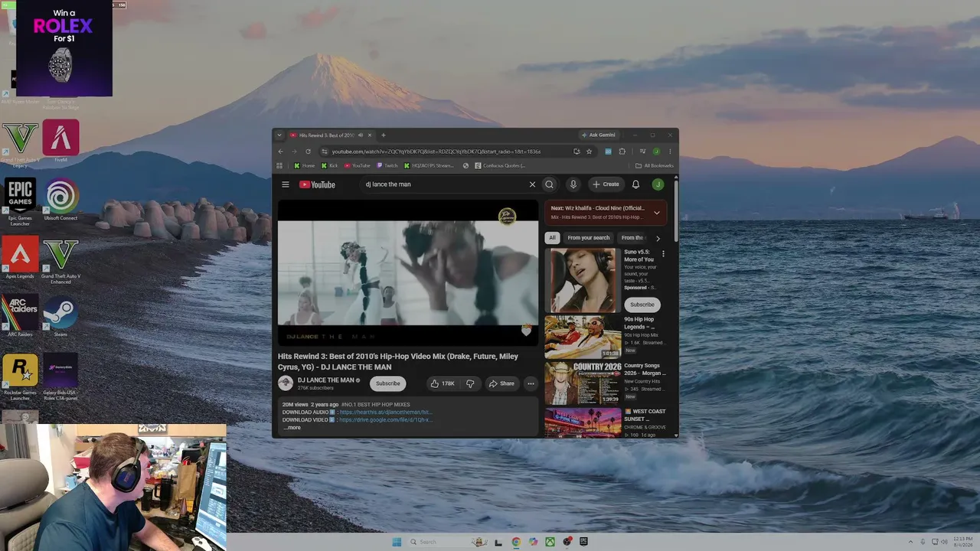This screenshot has height=551, width=980.
Task: Open Grand Theft Auto V Enhanced shortcut
Action: click(x=60, y=260)
